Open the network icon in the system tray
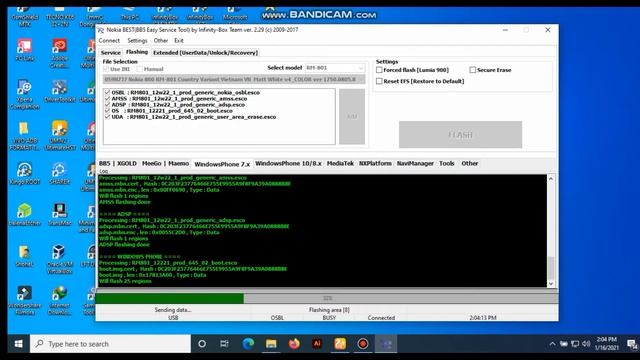640x360 pixels. click(575, 344)
